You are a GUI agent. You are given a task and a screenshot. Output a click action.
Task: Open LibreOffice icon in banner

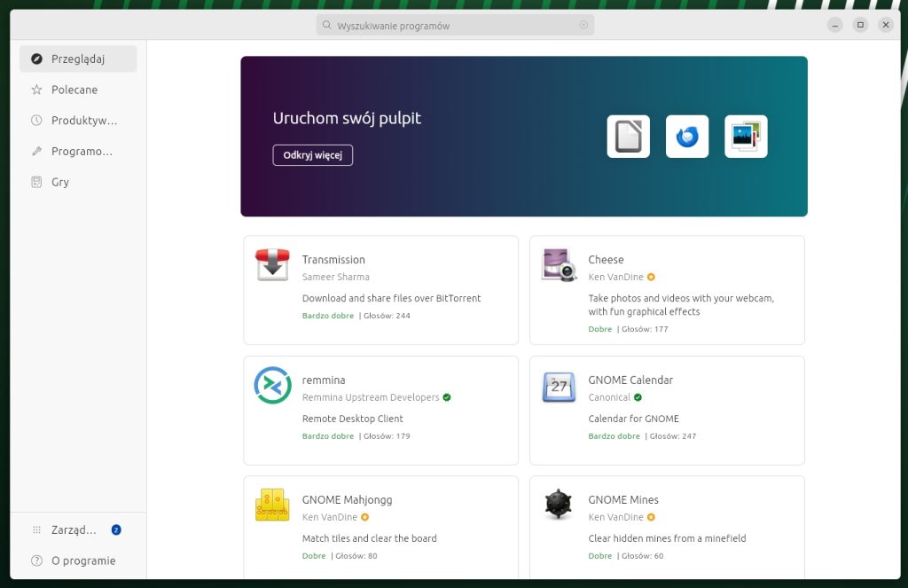click(628, 137)
